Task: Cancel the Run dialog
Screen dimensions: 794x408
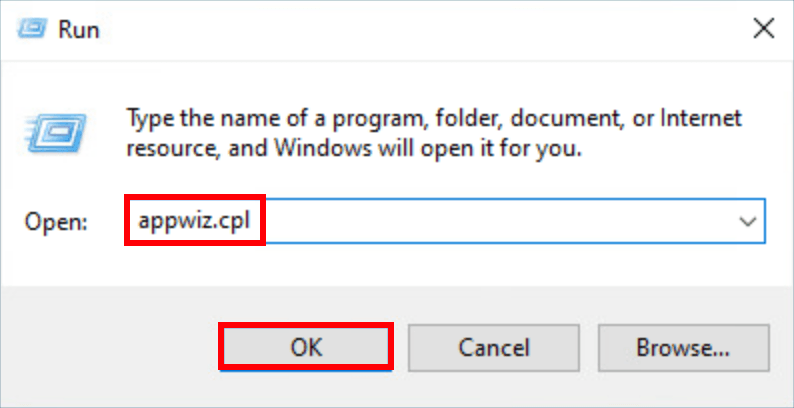Action: (x=494, y=347)
